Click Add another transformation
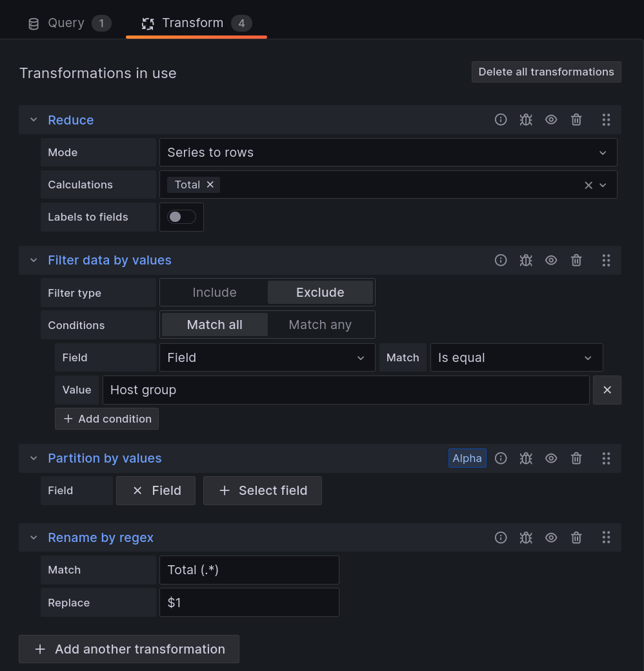Screen dimensions: 644x671 pyautogui.click(x=128, y=649)
